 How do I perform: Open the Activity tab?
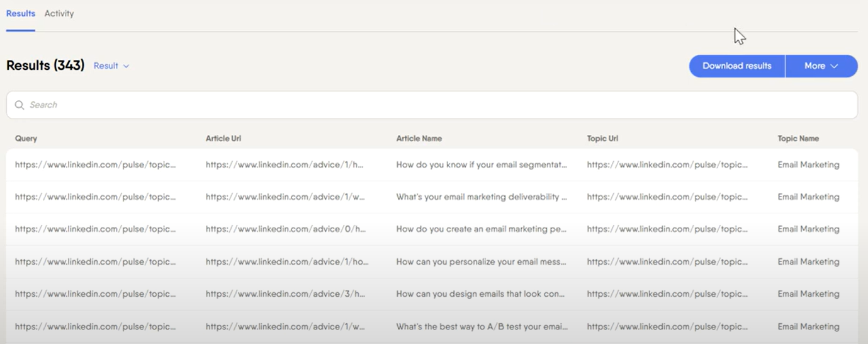pos(59,13)
